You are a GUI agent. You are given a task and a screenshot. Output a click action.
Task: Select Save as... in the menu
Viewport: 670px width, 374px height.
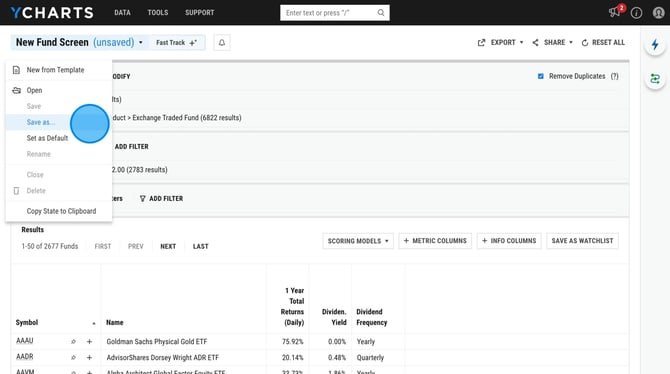[x=59, y=122]
